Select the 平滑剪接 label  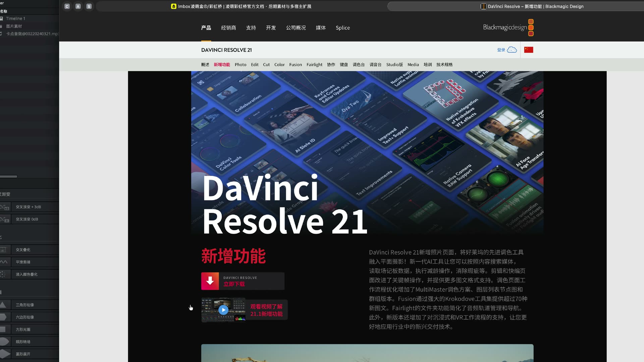(23, 262)
